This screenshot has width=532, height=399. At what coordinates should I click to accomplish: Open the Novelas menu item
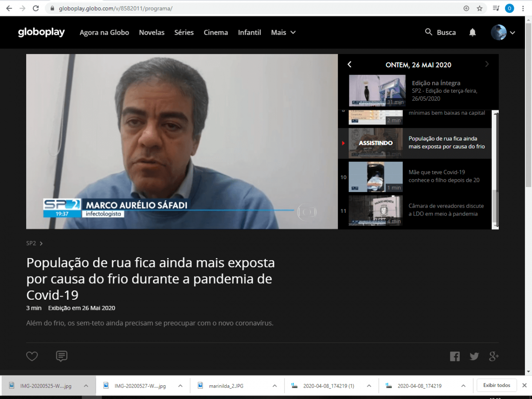point(152,32)
